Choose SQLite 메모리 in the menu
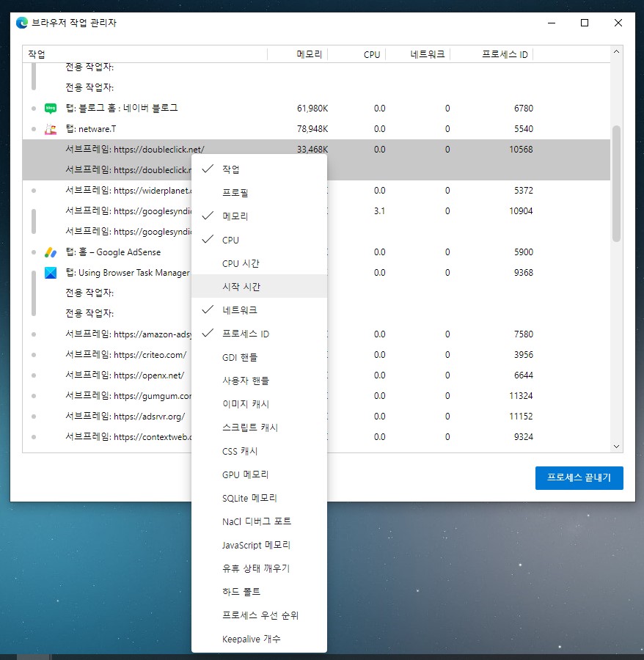 click(x=259, y=499)
